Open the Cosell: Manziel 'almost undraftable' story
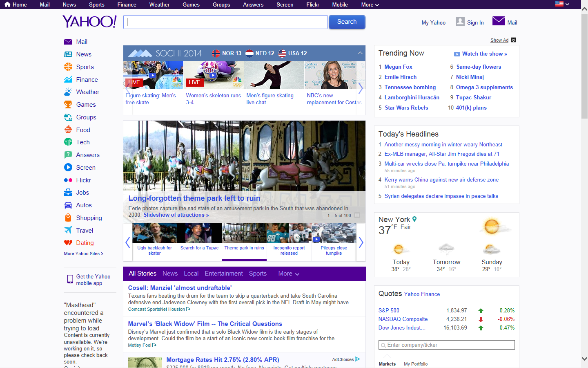 pyautogui.click(x=180, y=288)
